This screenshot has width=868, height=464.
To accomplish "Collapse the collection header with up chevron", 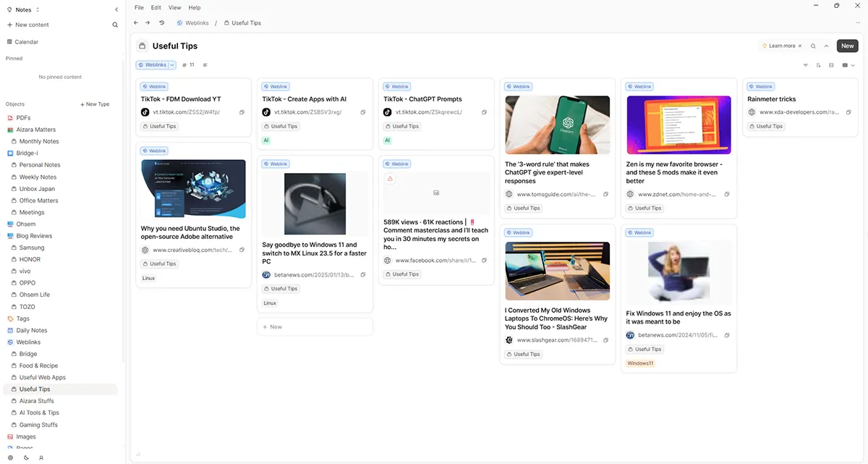I will pos(826,46).
